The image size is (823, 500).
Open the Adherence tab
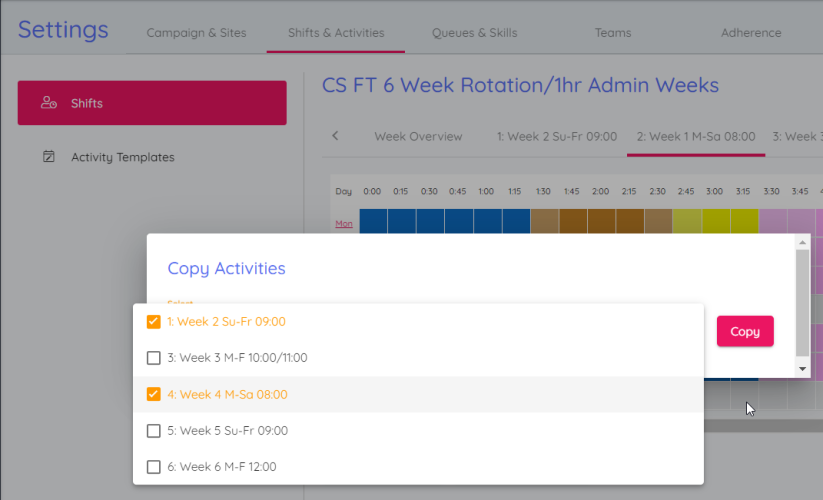751,33
